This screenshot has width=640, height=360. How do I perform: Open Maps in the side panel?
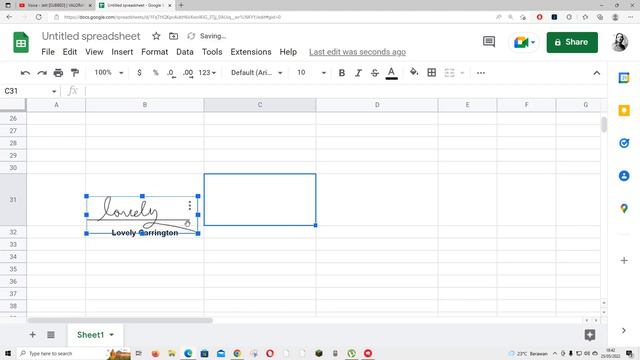(624, 209)
